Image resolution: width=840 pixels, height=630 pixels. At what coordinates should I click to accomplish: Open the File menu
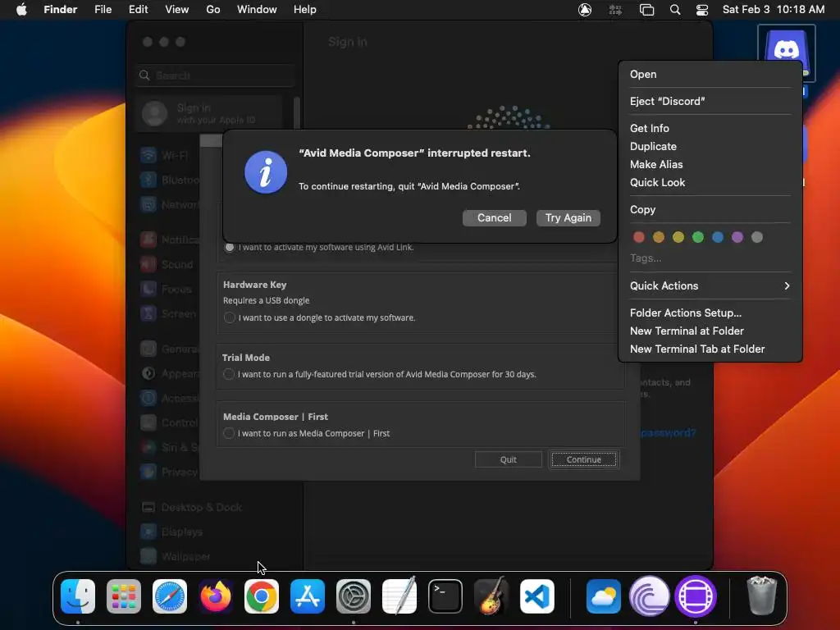(103, 10)
